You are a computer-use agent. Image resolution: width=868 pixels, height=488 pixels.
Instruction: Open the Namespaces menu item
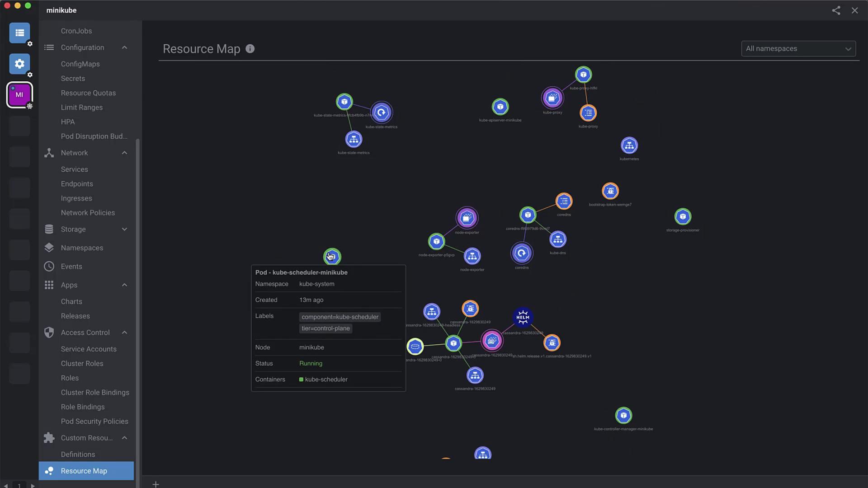[82, 248]
